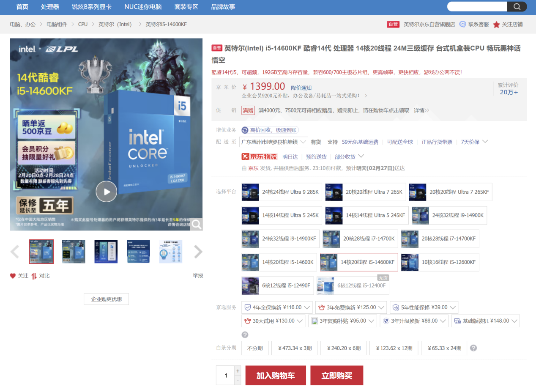The image size is (536, 392).
Task: Select 24核24线程 Ultra 9 285K option
Action: click(282, 192)
